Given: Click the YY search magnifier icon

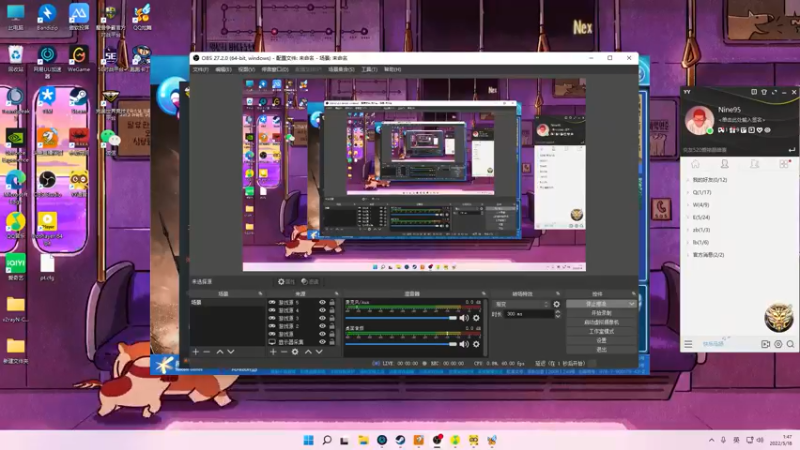Looking at the screenshot, I should [790, 344].
